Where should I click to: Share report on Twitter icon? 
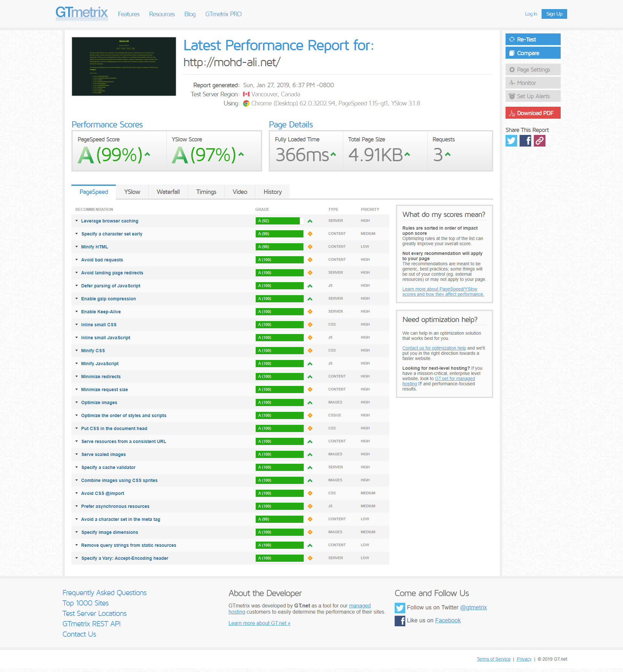(511, 141)
